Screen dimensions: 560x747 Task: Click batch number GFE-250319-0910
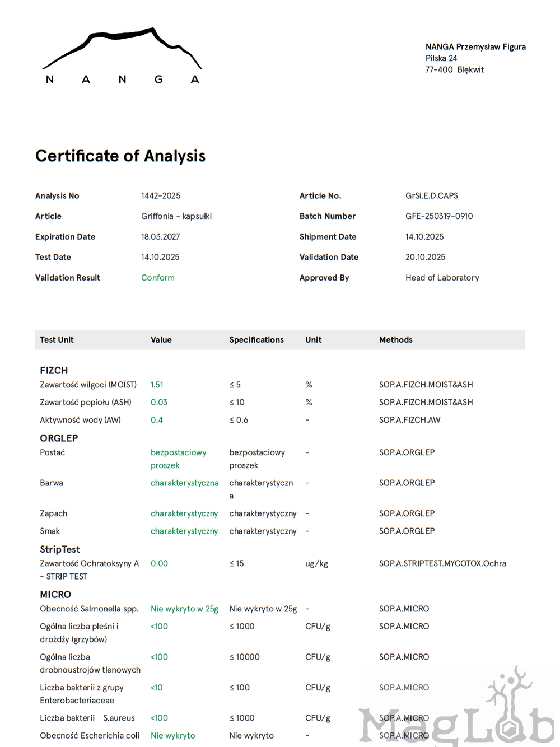[439, 216]
